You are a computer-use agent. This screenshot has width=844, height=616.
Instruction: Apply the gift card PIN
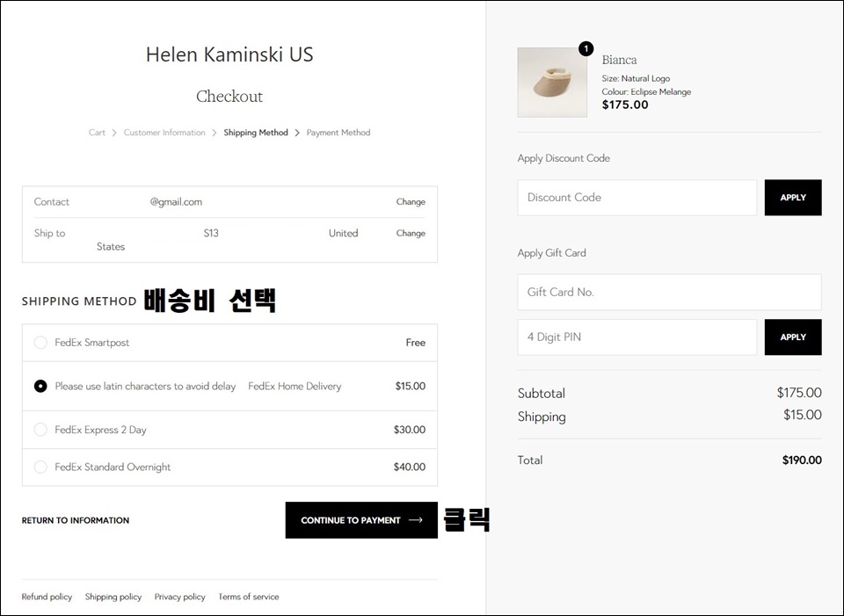click(x=793, y=337)
